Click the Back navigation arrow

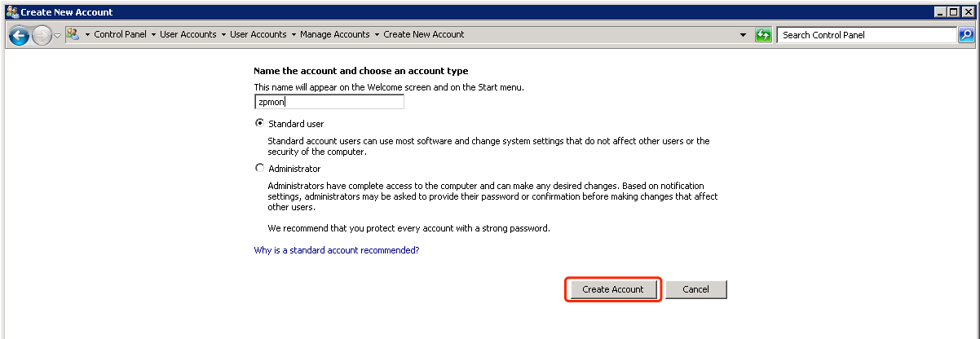19,35
